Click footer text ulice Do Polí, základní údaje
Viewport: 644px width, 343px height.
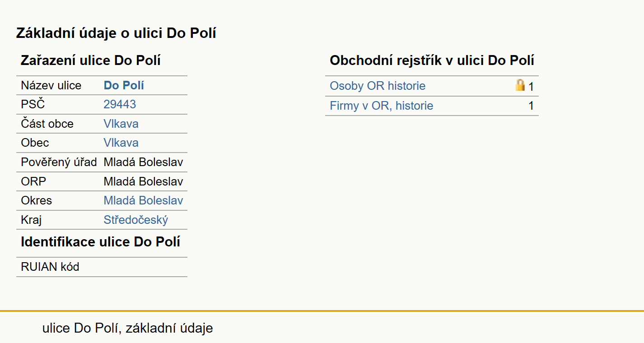tap(128, 328)
